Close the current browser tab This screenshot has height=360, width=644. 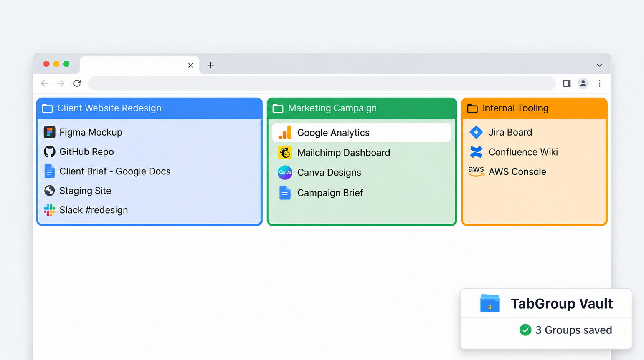(191, 65)
